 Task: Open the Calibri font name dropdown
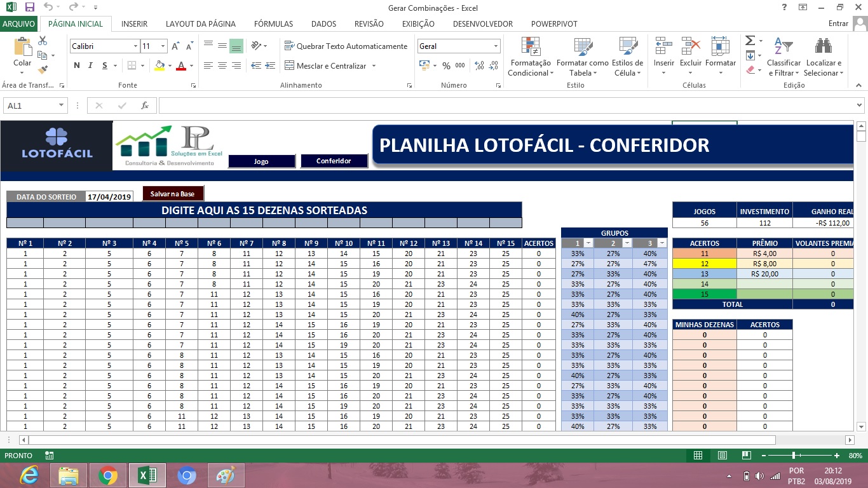(135, 46)
